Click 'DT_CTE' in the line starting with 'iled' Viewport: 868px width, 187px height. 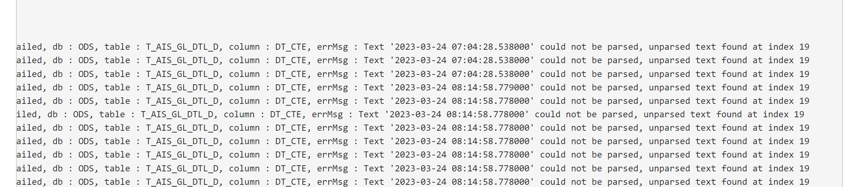(x=285, y=114)
